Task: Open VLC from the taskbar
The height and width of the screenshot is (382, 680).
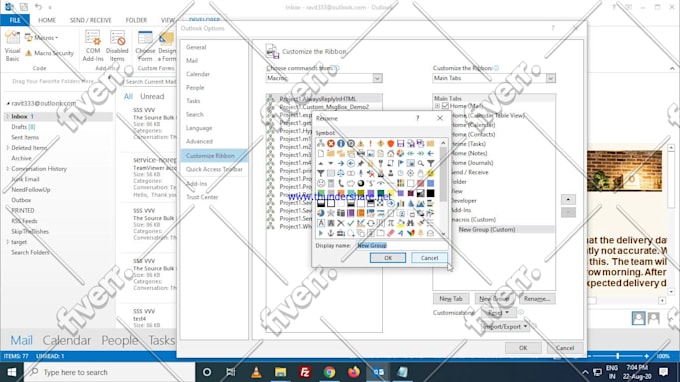Action: tap(256, 372)
